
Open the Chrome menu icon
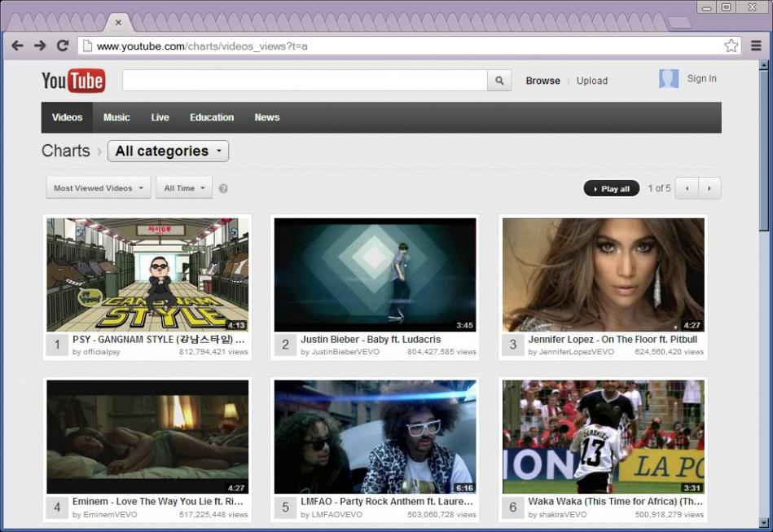coord(756,46)
